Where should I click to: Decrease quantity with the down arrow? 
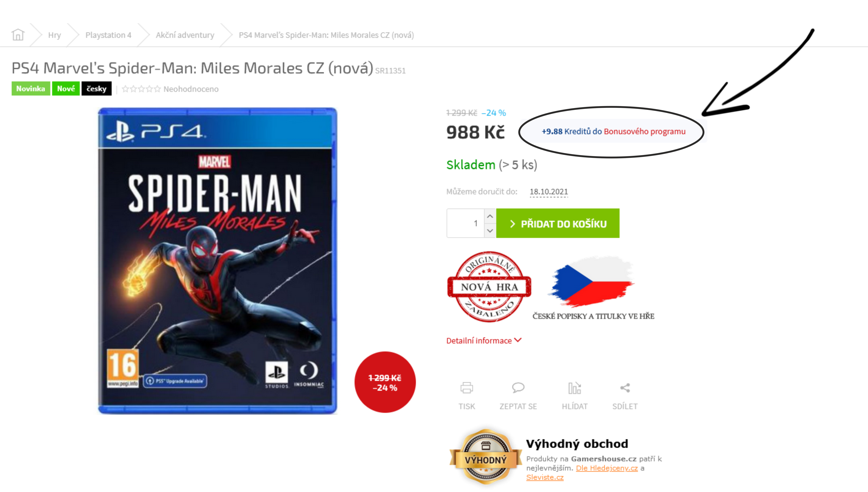point(490,231)
